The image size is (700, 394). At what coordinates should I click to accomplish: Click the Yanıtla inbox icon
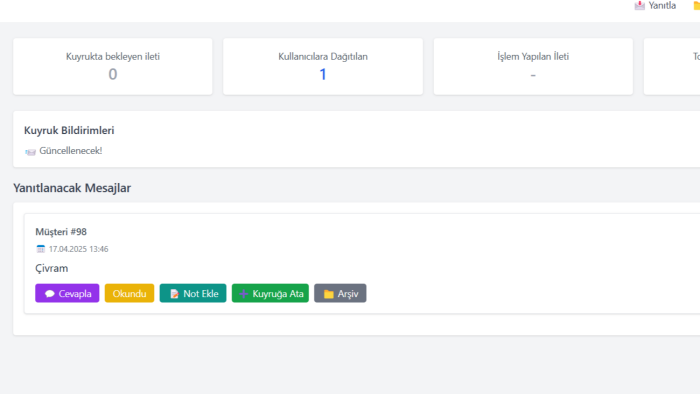640,5
